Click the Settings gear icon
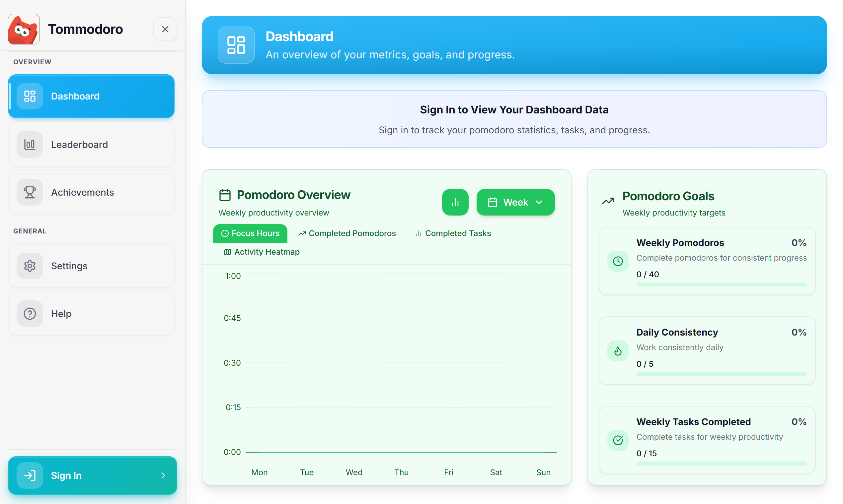 30,266
